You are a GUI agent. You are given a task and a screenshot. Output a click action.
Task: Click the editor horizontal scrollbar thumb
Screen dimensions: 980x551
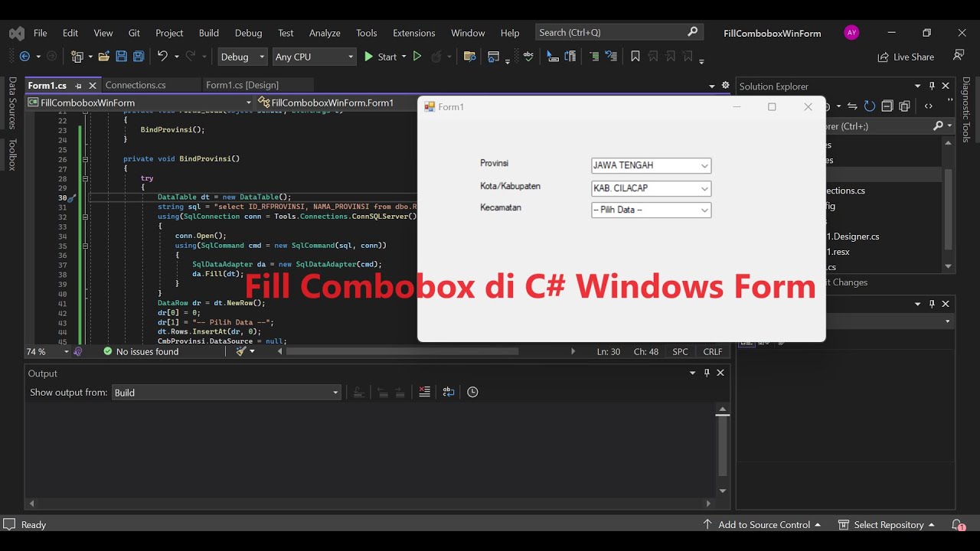point(402,351)
